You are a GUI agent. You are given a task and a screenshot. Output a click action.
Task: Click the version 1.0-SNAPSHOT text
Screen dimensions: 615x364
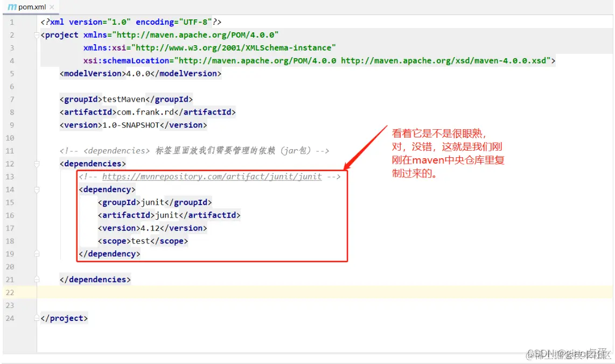coord(131,125)
